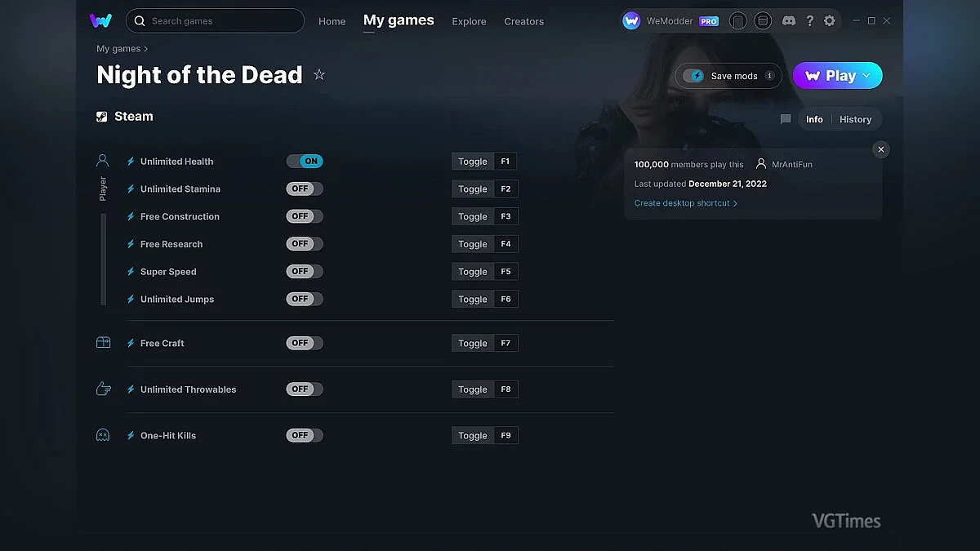This screenshot has width=980, height=551.
Task: Click Toggle button for One-Hit Kills
Action: coord(473,435)
